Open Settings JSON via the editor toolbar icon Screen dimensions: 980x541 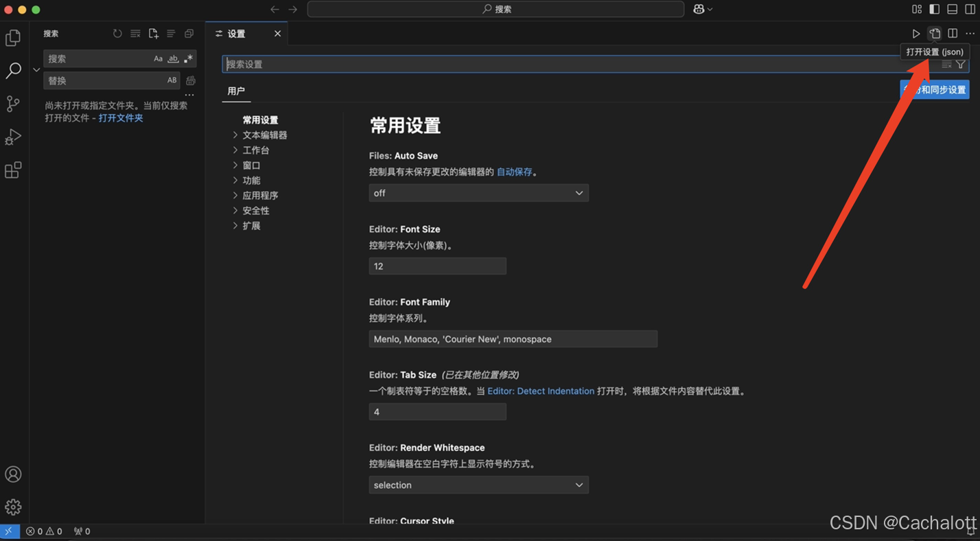934,33
